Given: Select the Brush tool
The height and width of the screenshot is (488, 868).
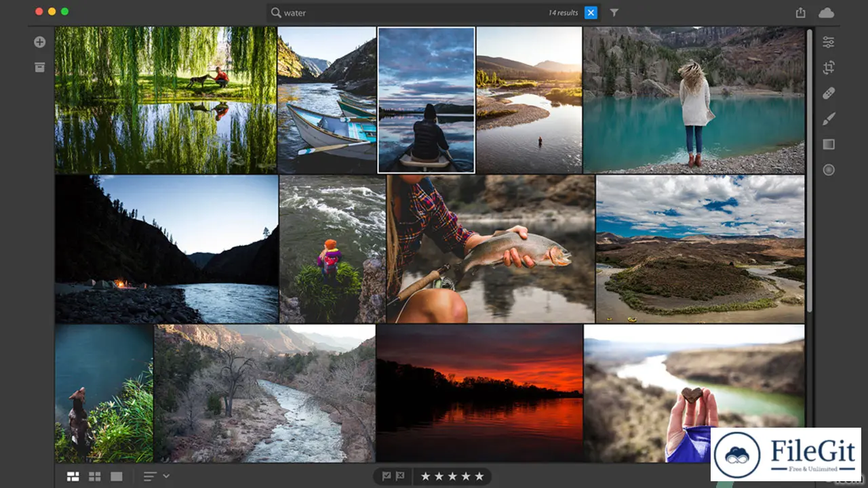Looking at the screenshot, I should [x=828, y=119].
